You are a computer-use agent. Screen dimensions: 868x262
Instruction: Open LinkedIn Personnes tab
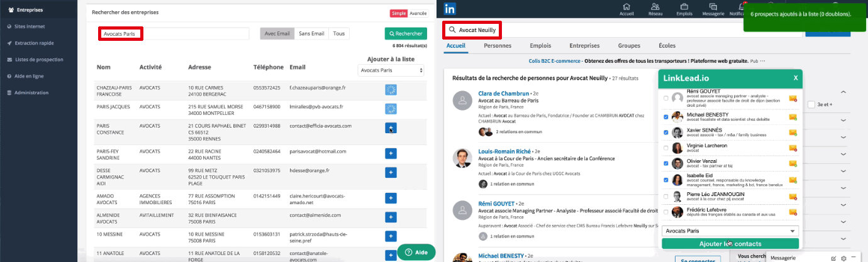pos(497,46)
